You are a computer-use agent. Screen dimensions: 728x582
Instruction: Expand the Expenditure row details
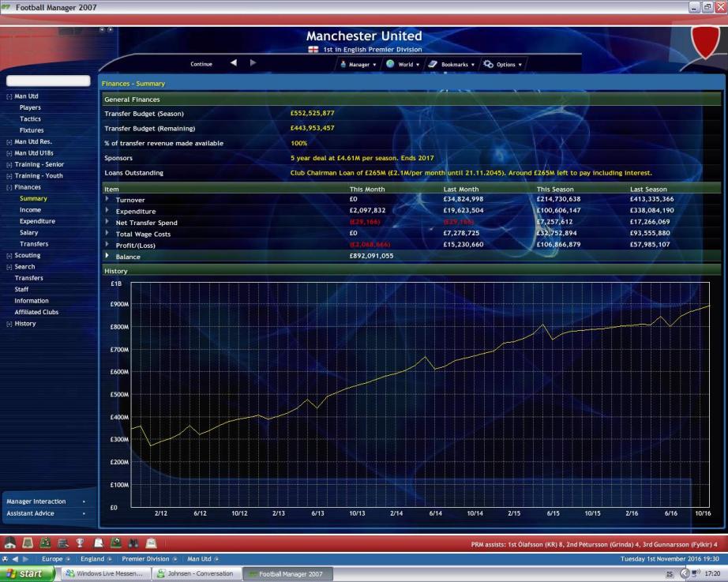pos(107,210)
